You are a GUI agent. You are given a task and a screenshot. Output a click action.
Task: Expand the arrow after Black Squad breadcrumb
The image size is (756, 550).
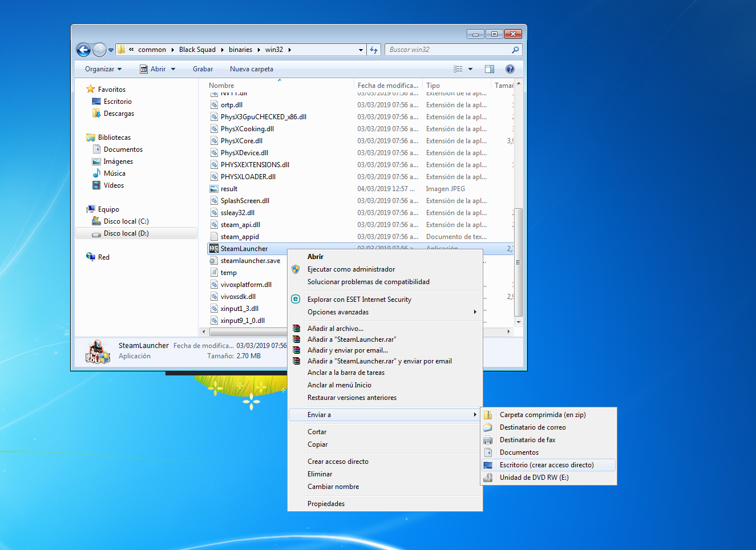click(223, 50)
